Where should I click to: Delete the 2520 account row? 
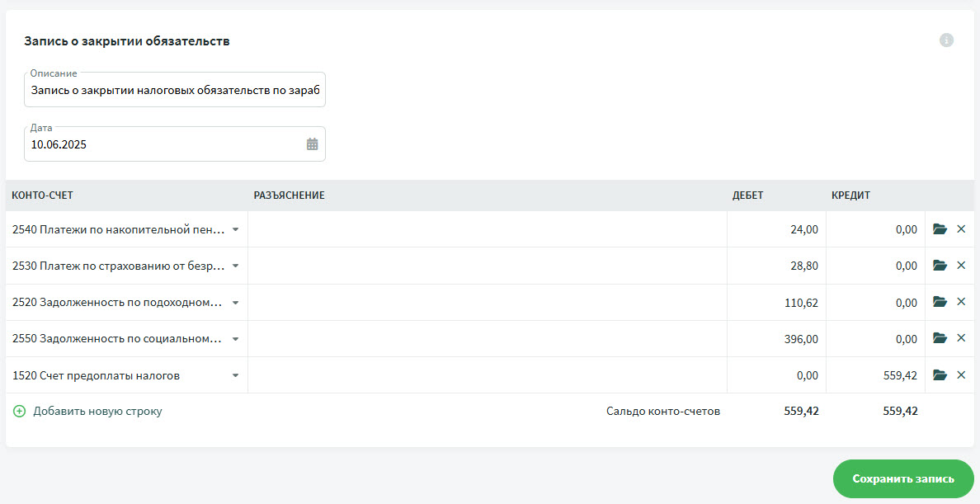(961, 301)
